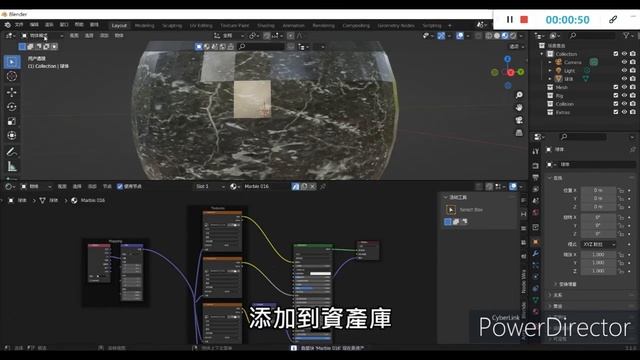Open Object properties tab (orange square)
The image size is (640, 360).
point(536,242)
